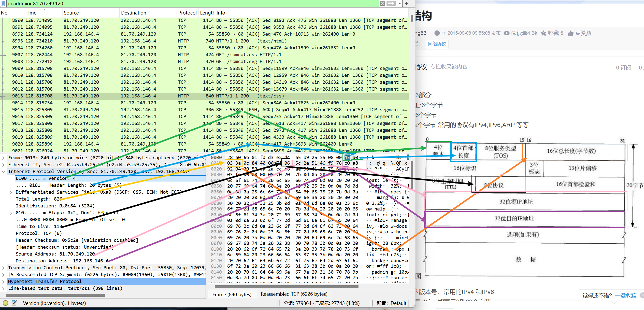This screenshot has width=644, height=310.
Task: Sort packets by Destination column header
Action: (148, 13)
